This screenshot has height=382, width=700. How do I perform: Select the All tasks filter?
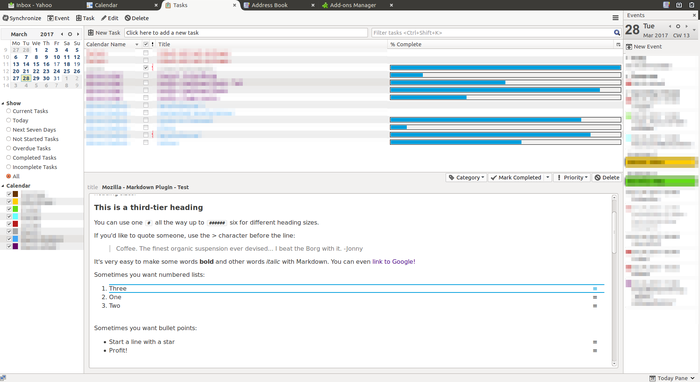pyautogui.click(x=13, y=176)
